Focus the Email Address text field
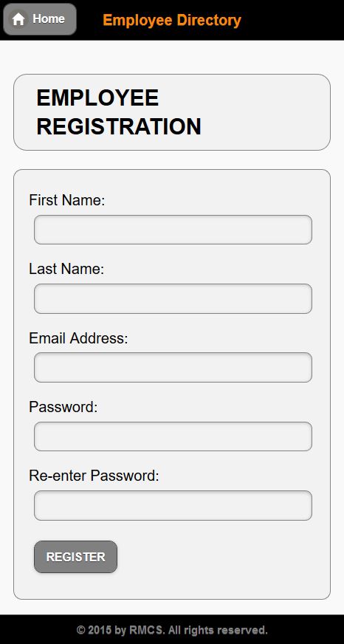 click(173, 368)
